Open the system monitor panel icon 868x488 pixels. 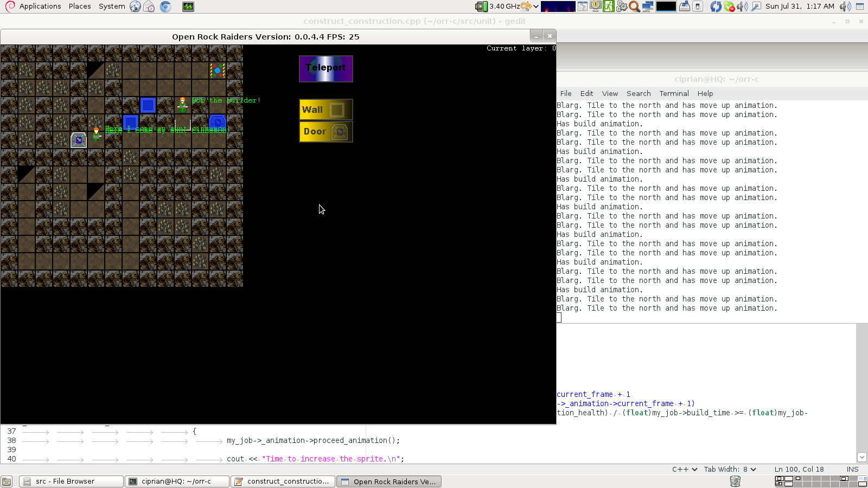pos(188,7)
